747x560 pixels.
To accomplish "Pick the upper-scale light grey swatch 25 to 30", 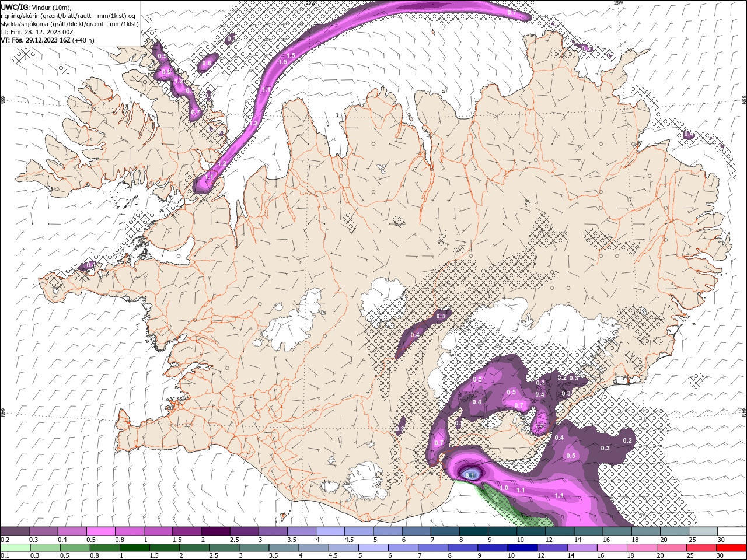I will click(703, 531).
